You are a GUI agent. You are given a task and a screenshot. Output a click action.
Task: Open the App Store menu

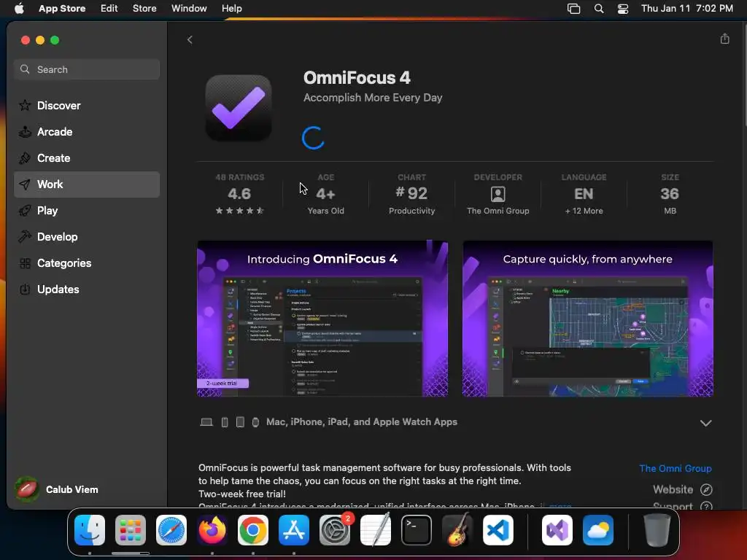point(62,8)
